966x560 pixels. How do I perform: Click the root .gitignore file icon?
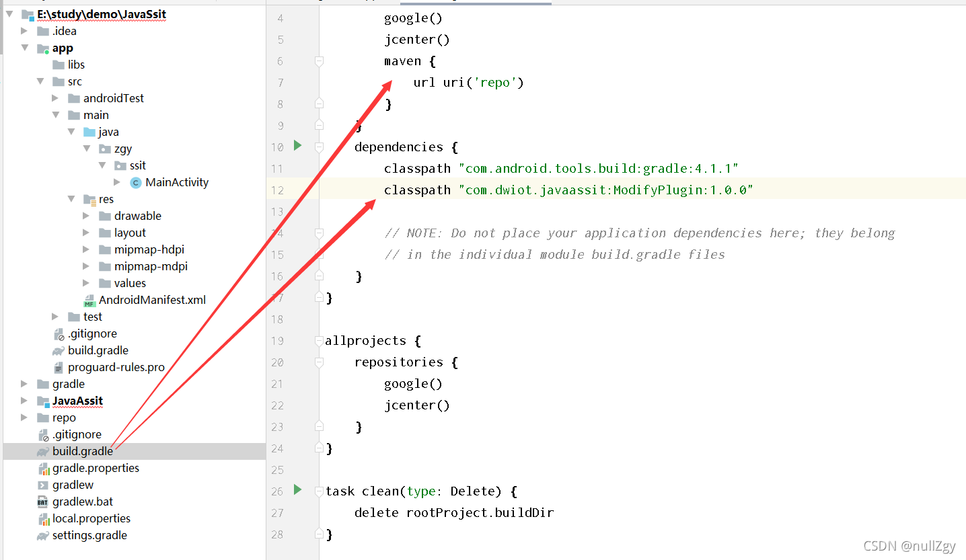[43, 435]
